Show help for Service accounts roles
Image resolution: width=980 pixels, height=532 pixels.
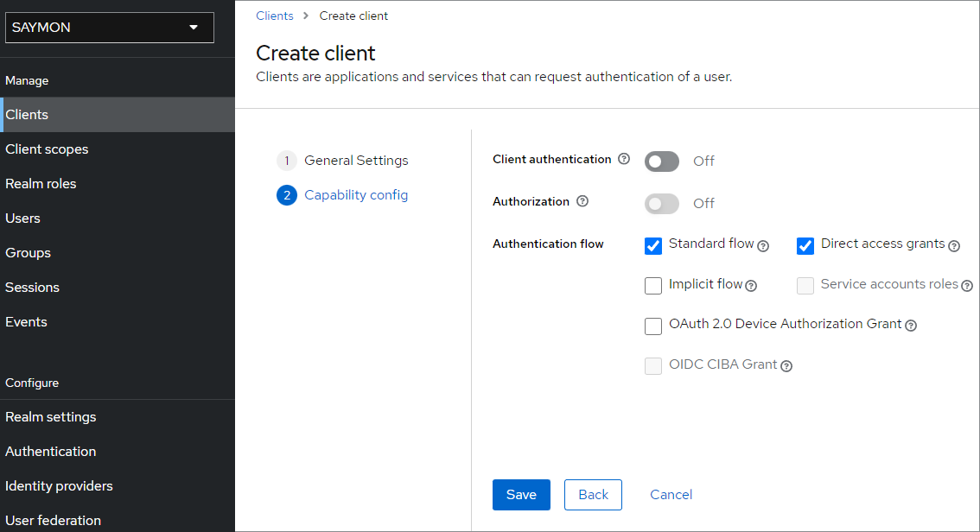pos(967,286)
